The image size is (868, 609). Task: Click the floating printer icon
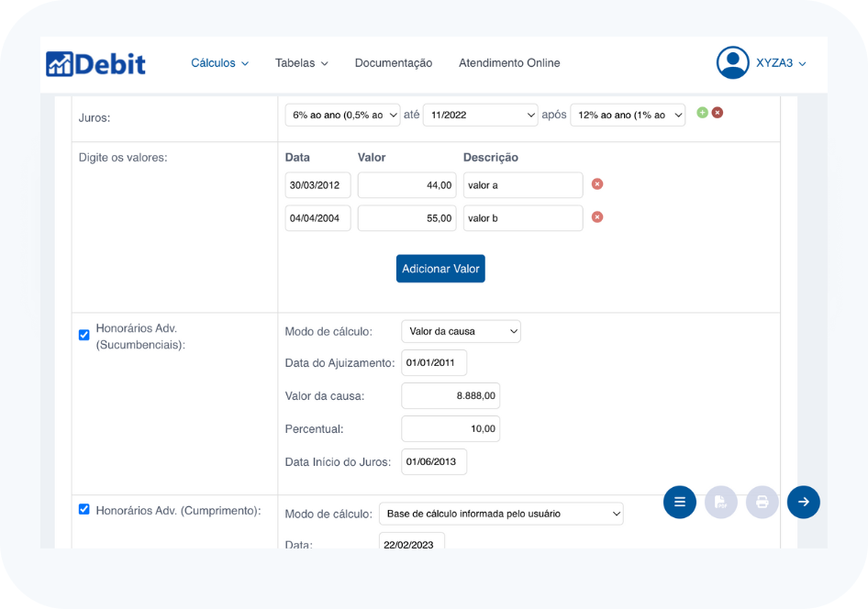pos(762,502)
